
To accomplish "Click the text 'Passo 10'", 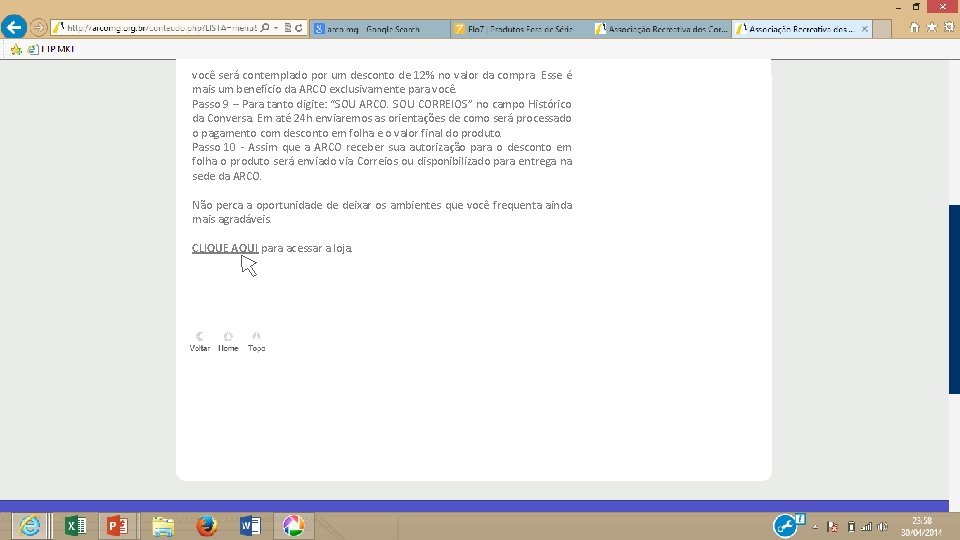I will (214, 147).
